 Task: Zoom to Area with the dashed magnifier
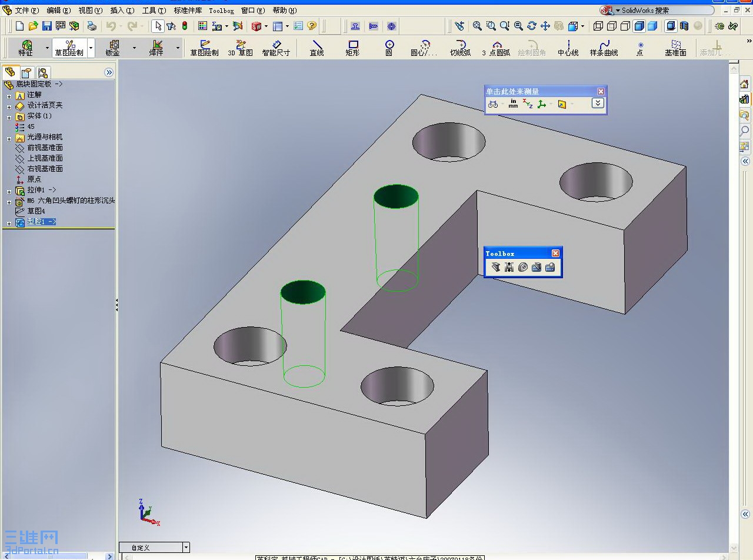pos(491,26)
